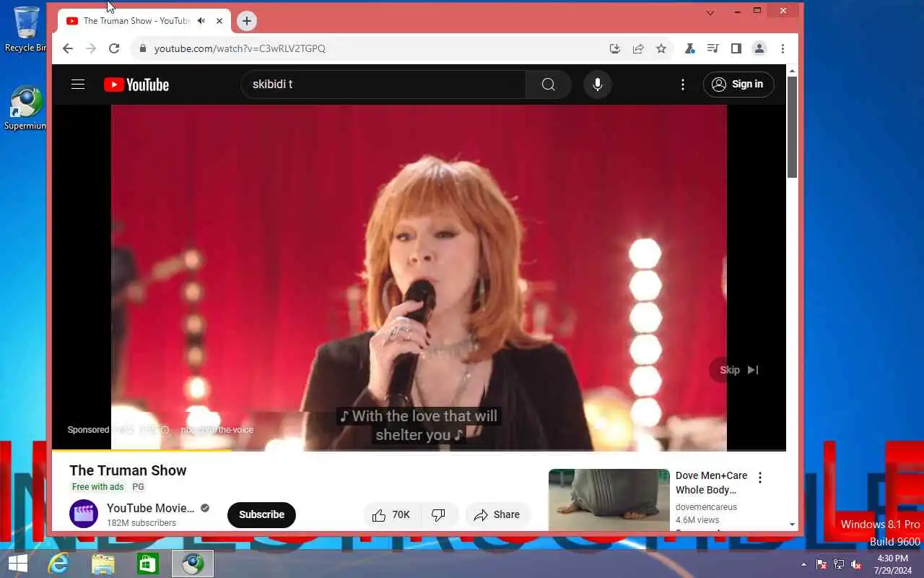Click the Free with ads badge
The image size is (924, 578).
click(x=98, y=487)
